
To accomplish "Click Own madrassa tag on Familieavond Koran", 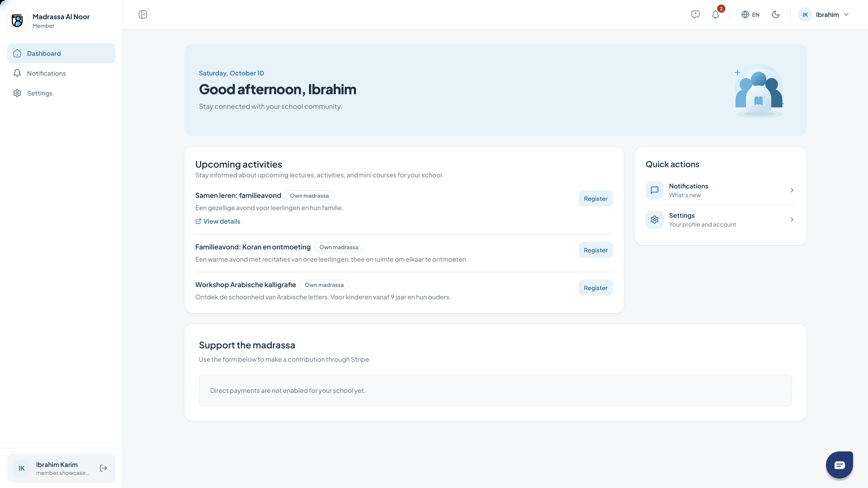I will (x=339, y=247).
